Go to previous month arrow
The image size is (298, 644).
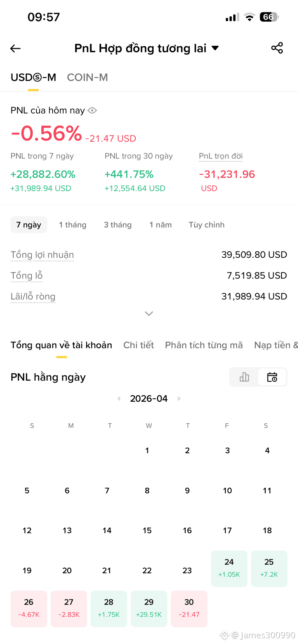pos(119,399)
